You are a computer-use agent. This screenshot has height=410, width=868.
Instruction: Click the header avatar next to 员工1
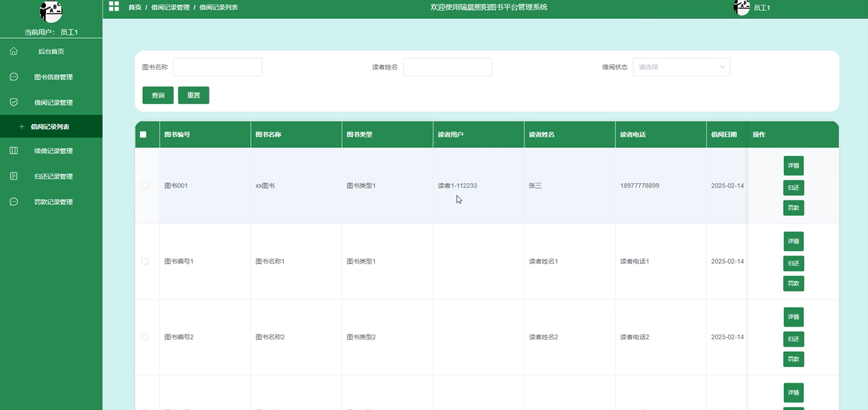pyautogui.click(x=742, y=7)
